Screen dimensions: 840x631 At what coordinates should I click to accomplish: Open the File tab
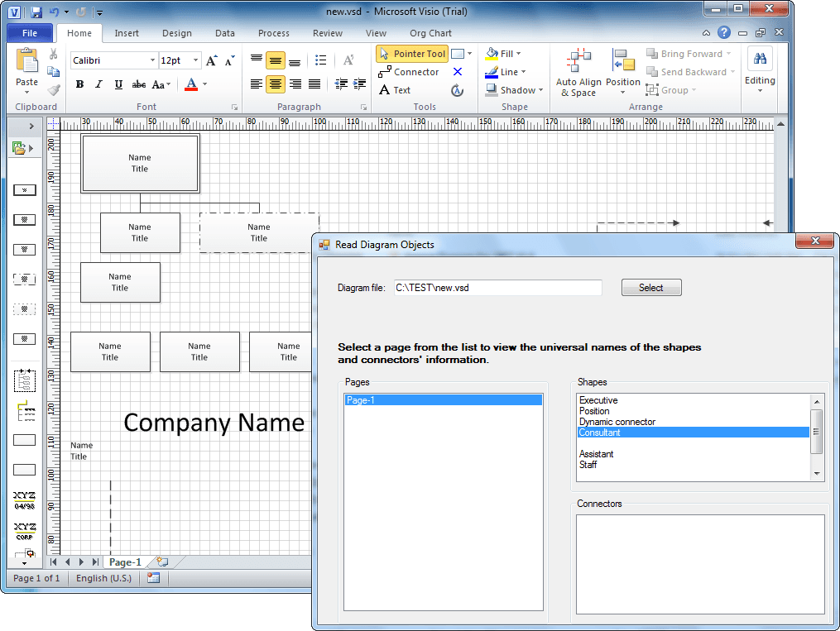30,33
